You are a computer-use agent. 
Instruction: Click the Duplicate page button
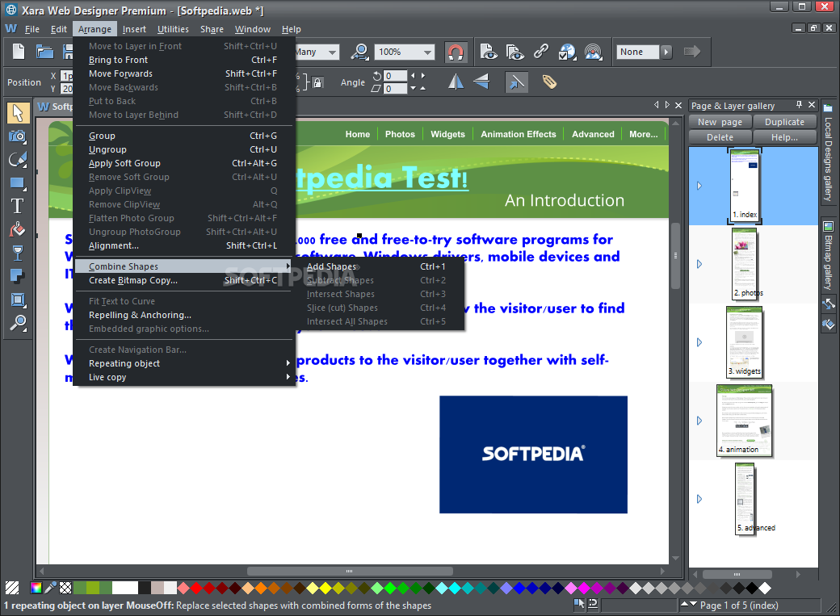[784, 122]
